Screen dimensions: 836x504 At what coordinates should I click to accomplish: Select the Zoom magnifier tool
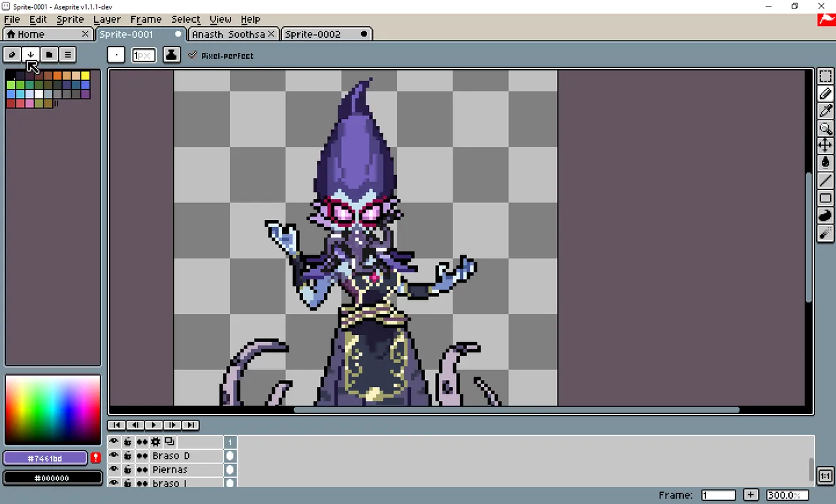click(x=826, y=128)
